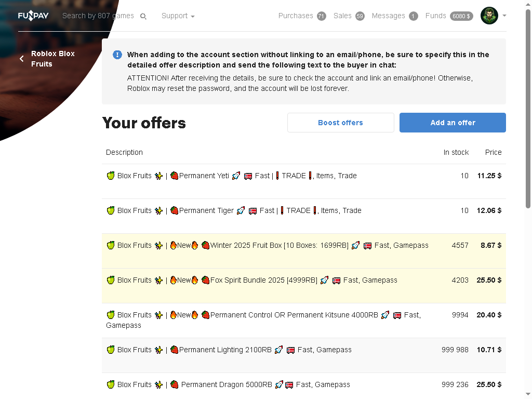Open the Permanent Yeti offer
The height and width of the screenshot is (399, 532).
[x=303, y=181]
